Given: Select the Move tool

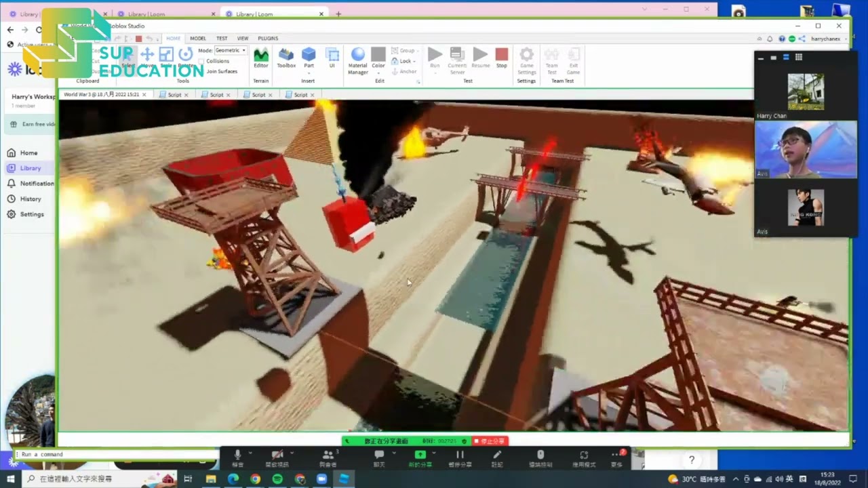Looking at the screenshot, I should tap(147, 58).
